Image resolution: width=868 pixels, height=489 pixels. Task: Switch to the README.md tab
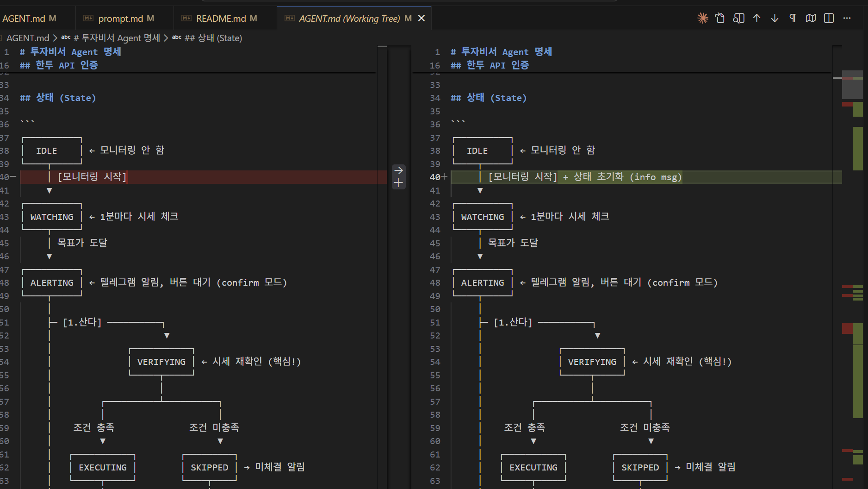point(226,19)
